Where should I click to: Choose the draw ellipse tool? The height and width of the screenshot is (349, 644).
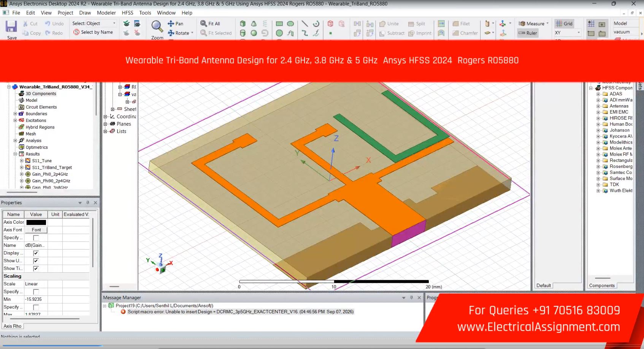pos(290,24)
